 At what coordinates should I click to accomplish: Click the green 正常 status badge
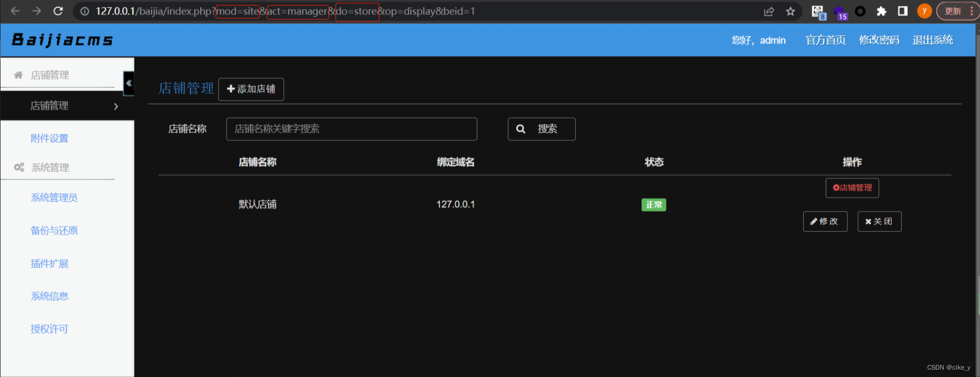pyautogui.click(x=654, y=205)
